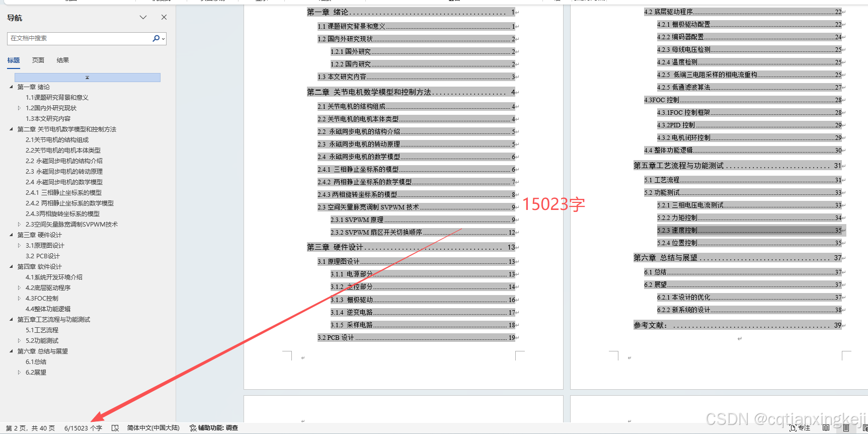Click the proofing check icon in status bar
Image resolution: width=868 pixels, height=434 pixels.
(x=115, y=428)
